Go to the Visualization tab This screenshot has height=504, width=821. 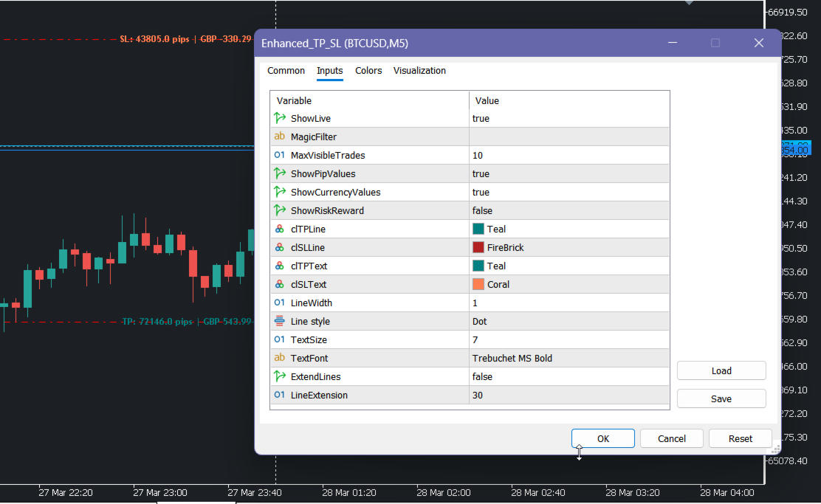419,71
